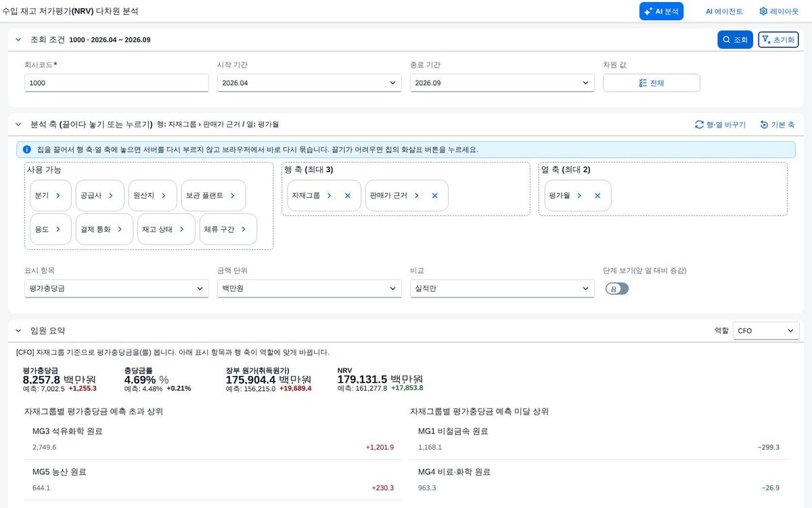Click the arrow on 평가월 chip

[579, 196]
